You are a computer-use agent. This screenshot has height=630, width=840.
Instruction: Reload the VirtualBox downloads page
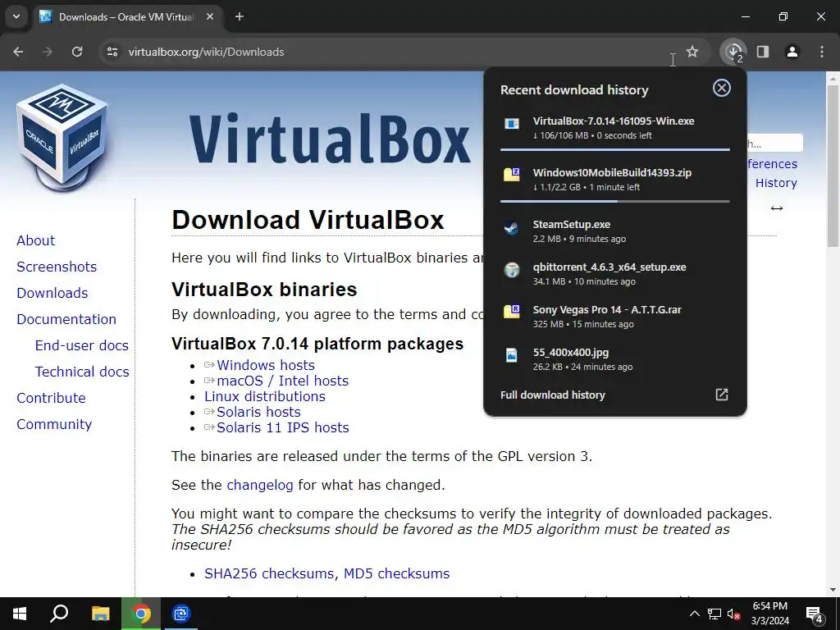[x=77, y=52]
